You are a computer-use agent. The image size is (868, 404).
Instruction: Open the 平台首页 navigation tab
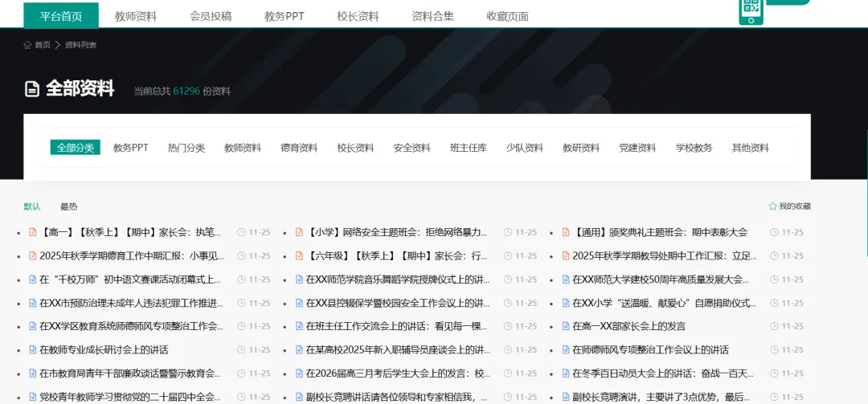(61, 15)
